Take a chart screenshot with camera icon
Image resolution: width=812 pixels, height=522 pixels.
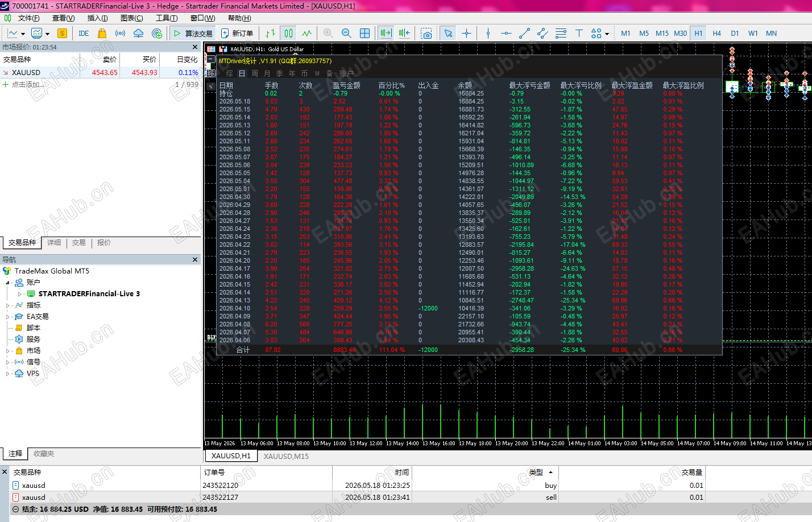tap(426, 34)
